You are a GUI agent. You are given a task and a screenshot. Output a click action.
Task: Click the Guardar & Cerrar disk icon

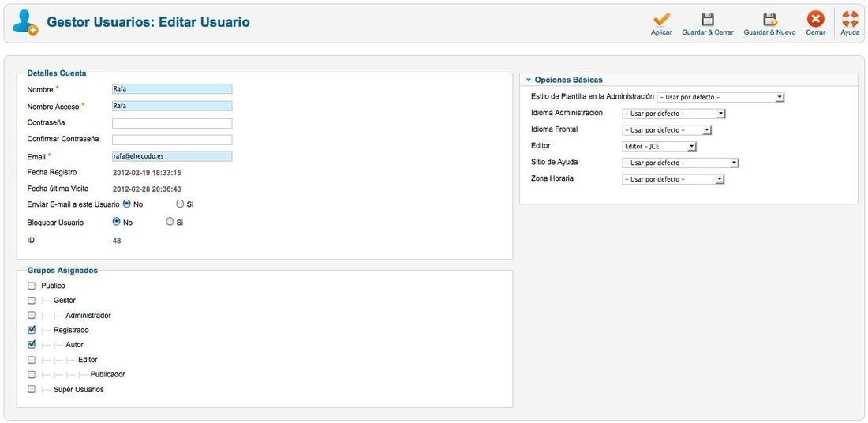point(708,20)
